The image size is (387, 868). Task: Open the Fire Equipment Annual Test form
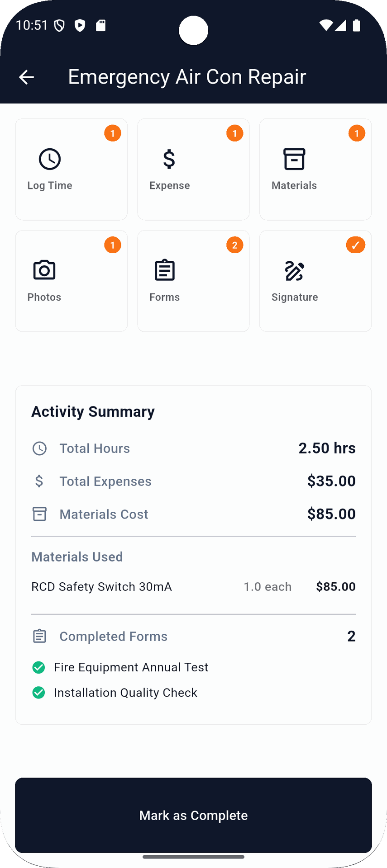131,667
